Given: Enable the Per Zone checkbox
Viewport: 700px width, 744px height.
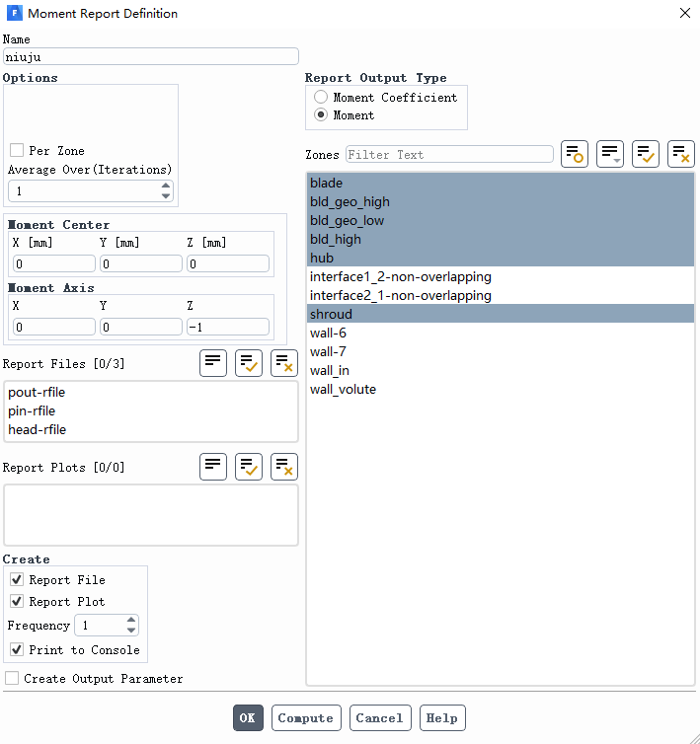Looking at the screenshot, I should [x=17, y=151].
